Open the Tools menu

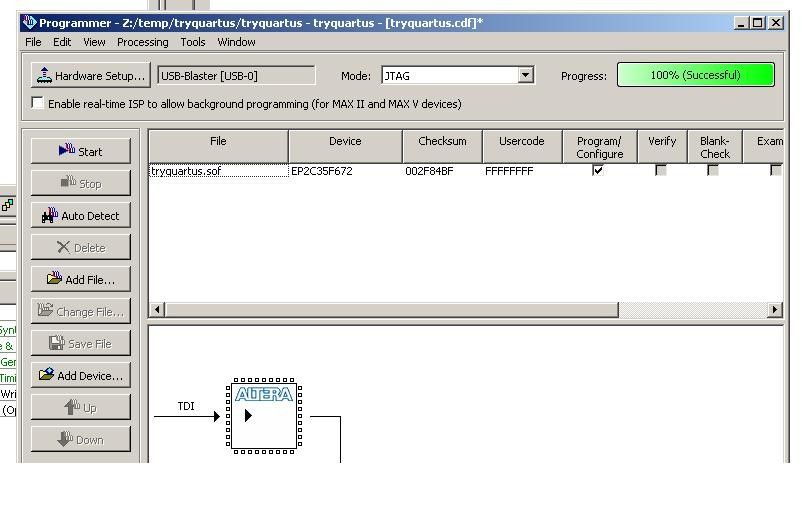[193, 42]
